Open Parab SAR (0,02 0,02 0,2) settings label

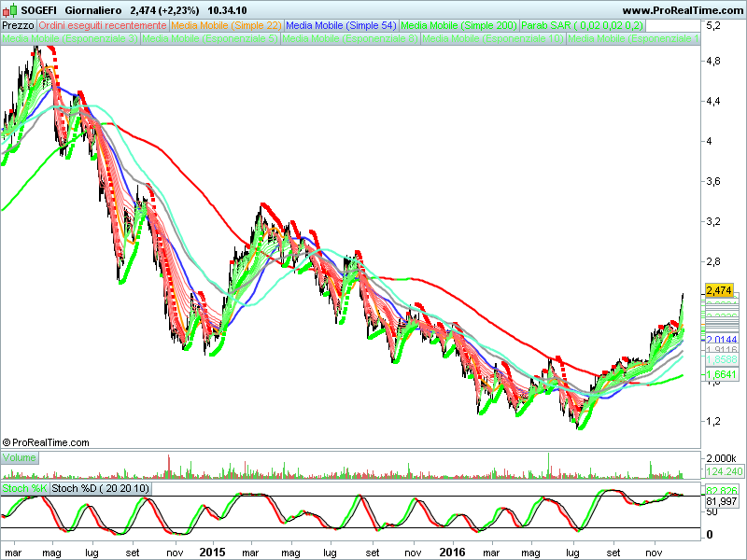point(582,26)
